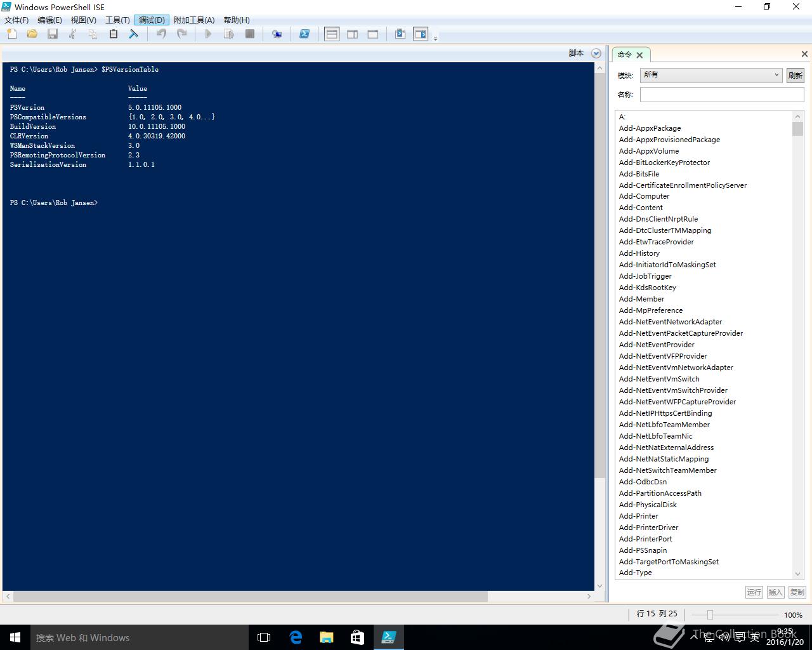This screenshot has width=812, height=650.
Task: Expand the 脚本 script pane chevron
Action: coord(596,53)
